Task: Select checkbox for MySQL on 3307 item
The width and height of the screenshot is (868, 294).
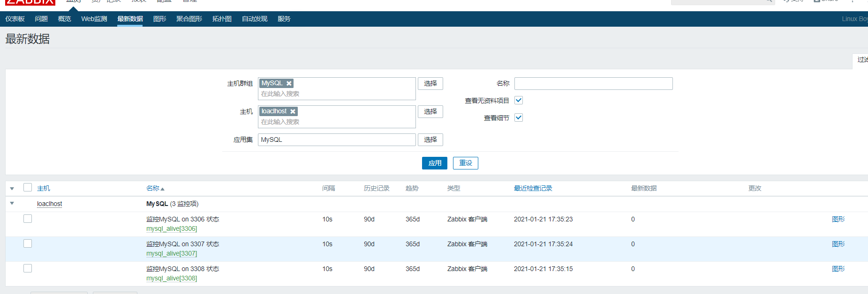Action: 28,243
